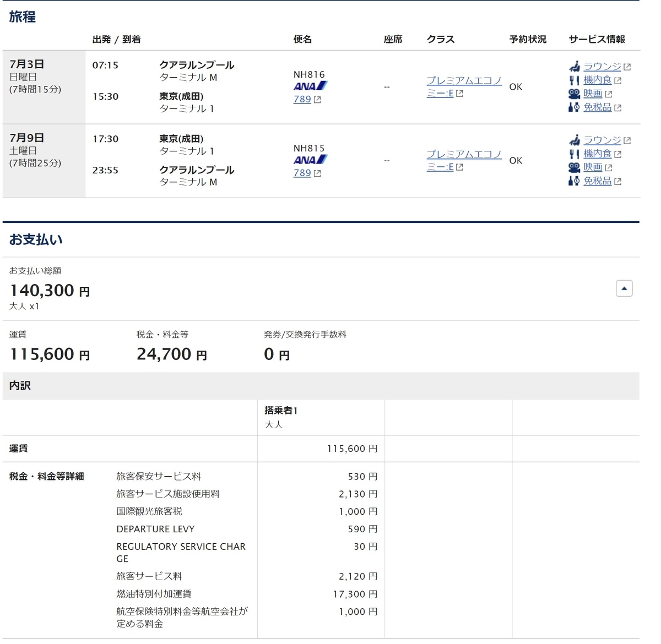
Task: Click the lounge icon for flight NH816
Action: click(575, 66)
